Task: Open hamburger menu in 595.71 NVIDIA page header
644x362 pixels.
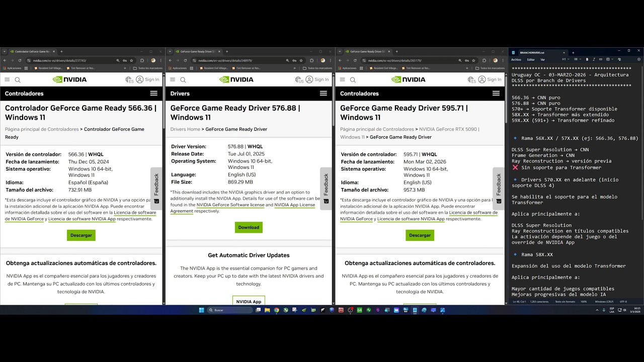Action: pos(342,79)
